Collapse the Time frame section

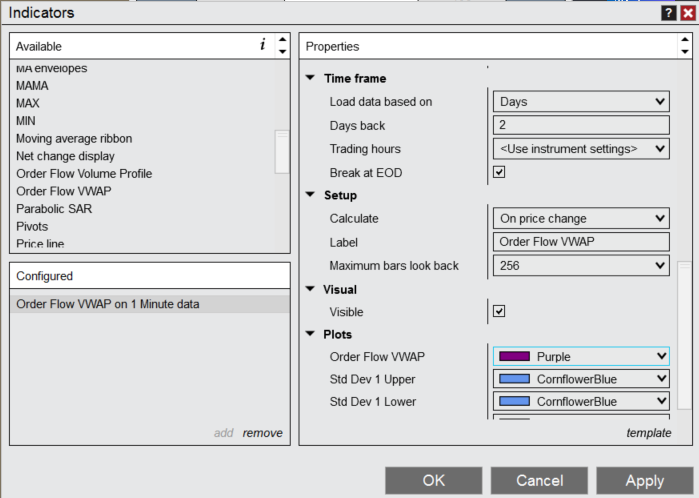310,78
